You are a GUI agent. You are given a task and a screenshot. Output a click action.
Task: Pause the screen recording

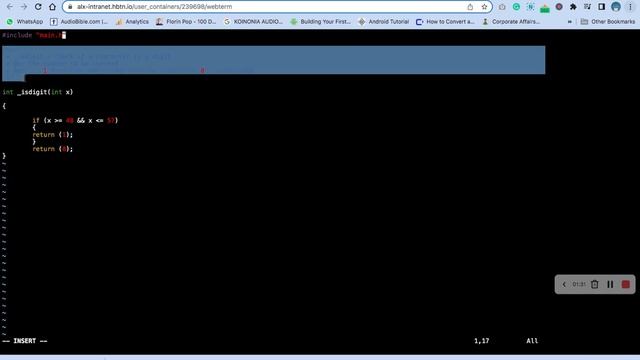coord(610,284)
